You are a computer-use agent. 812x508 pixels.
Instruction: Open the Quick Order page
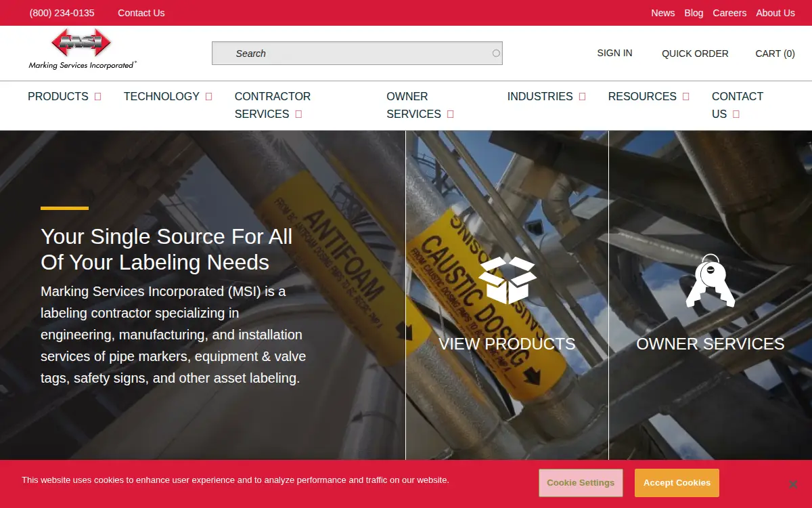click(695, 54)
